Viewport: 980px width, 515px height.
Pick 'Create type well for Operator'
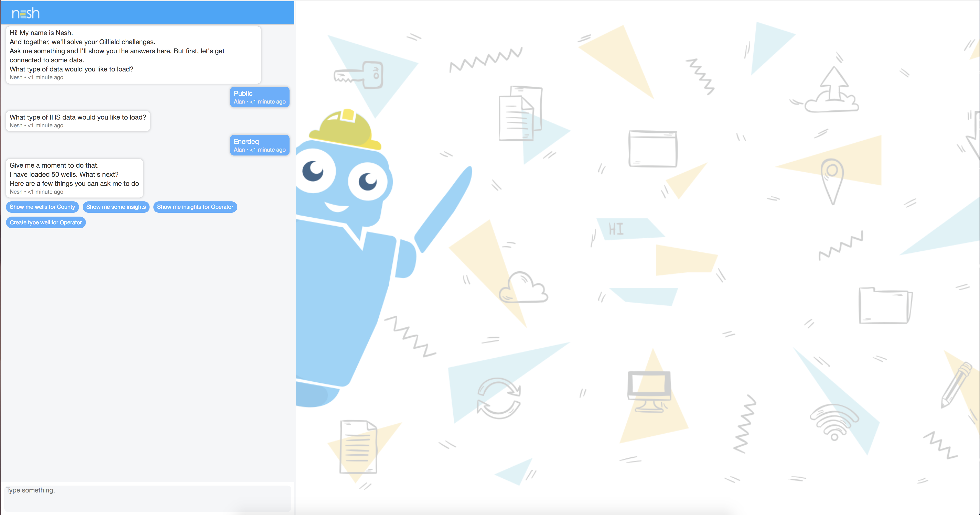[46, 222]
